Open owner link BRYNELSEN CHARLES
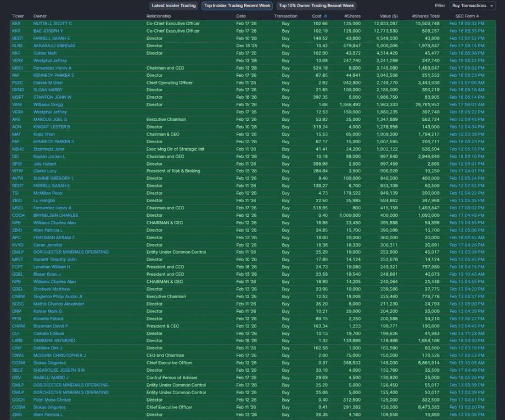This screenshot has width=505, height=420. 56,215
